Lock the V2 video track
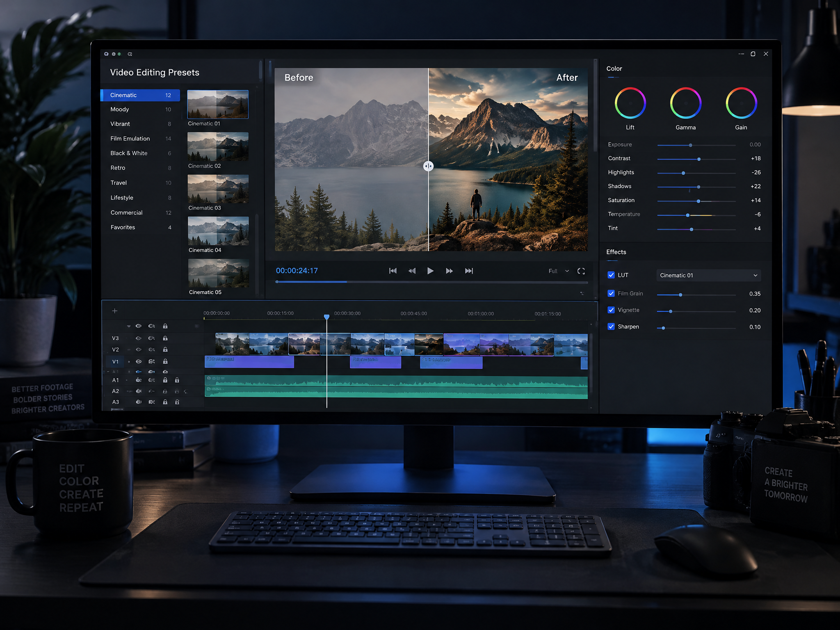The image size is (840, 630). (165, 349)
